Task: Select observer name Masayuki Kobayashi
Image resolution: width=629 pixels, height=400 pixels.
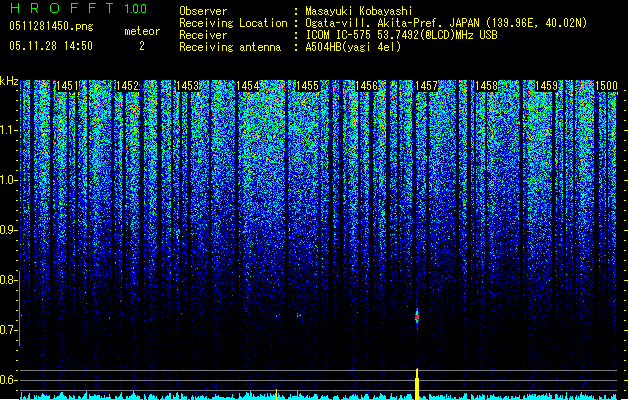Action: point(358,11)
